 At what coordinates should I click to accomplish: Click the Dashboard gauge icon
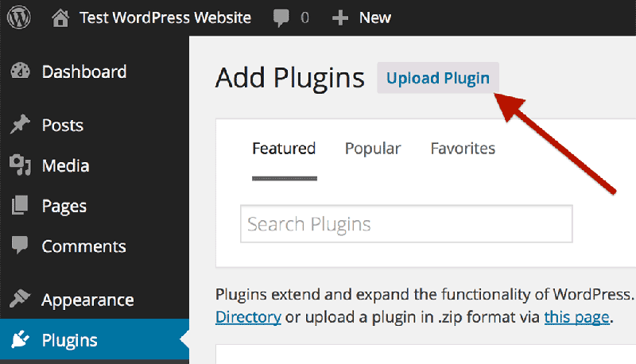20,71
